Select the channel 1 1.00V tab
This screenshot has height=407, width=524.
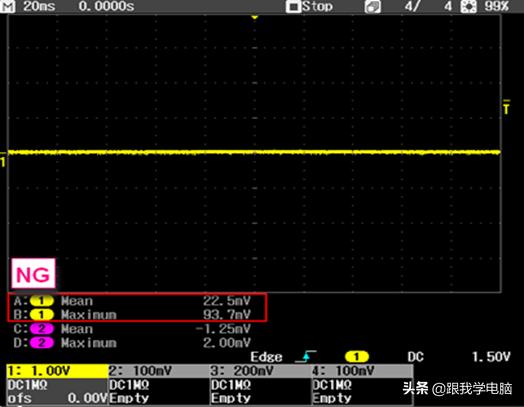coord(57,371)
